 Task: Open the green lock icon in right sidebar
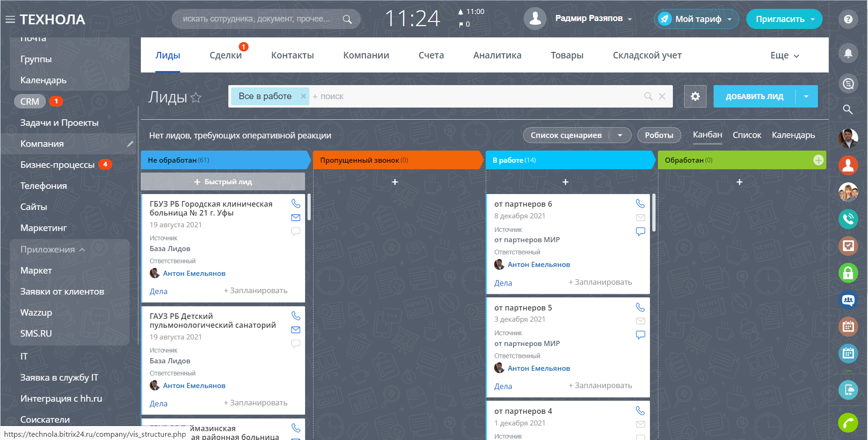pos(848,273)
